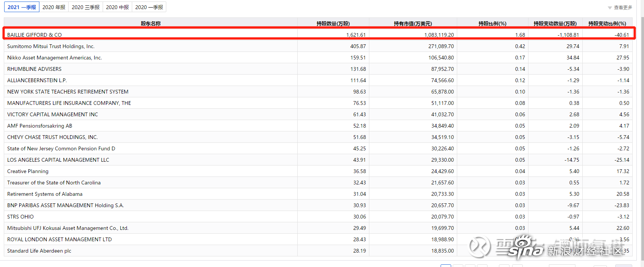Click the STRS OHIO shareholder name

pyautogui.click(x=20, y=217)
